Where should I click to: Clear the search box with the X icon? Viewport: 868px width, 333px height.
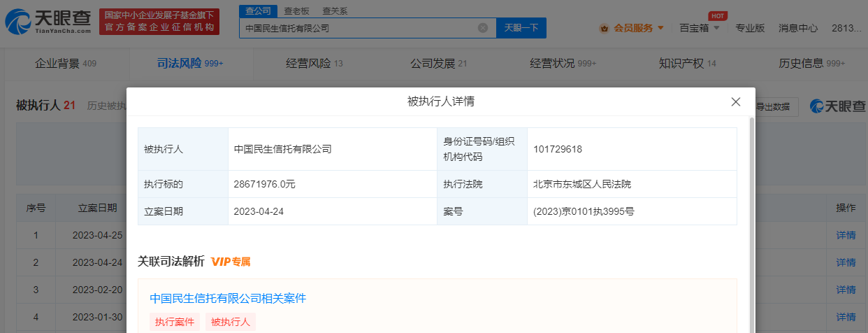483,28
